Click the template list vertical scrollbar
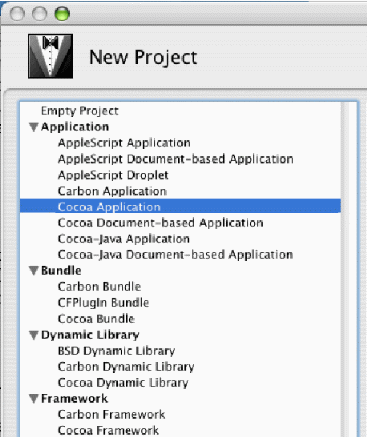This screenshot has height=437, width=367. tap(349, 269)
